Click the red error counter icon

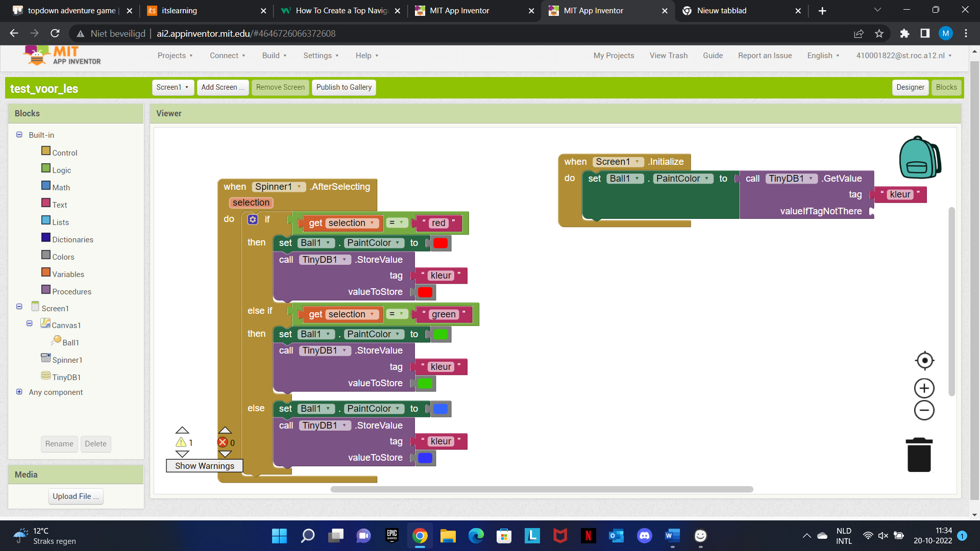tap(223, 442)
